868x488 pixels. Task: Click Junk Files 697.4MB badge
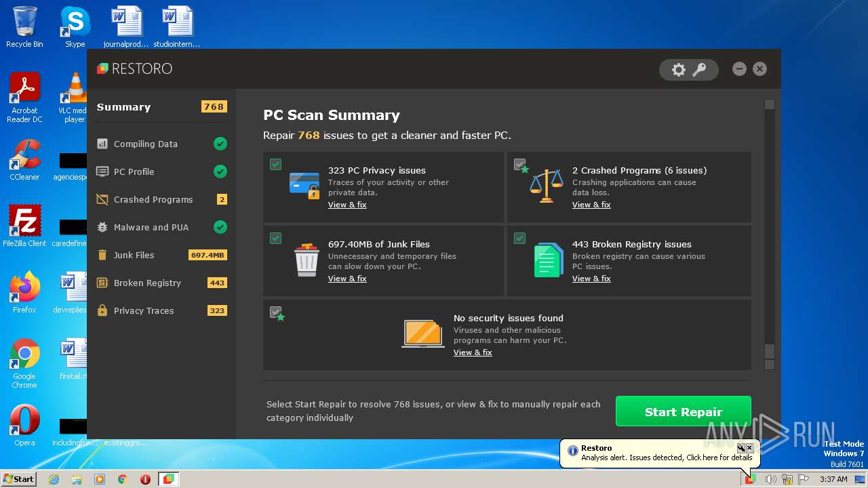tap(208, 255)
